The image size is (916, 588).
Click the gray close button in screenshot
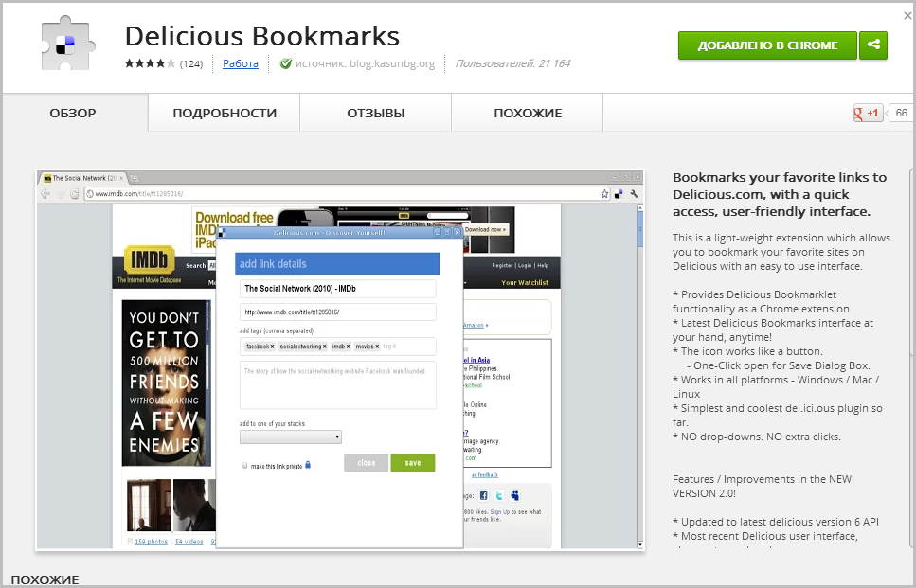pos(367,462)
